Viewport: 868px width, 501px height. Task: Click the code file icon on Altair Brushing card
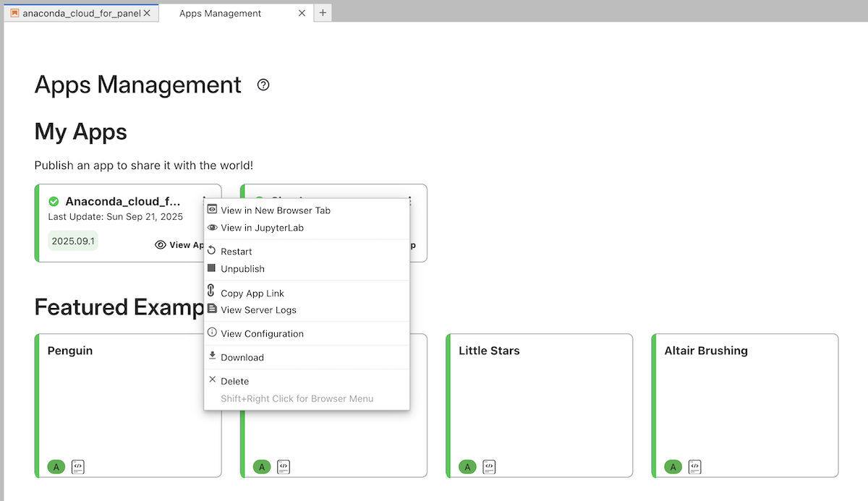click(694, 467)
